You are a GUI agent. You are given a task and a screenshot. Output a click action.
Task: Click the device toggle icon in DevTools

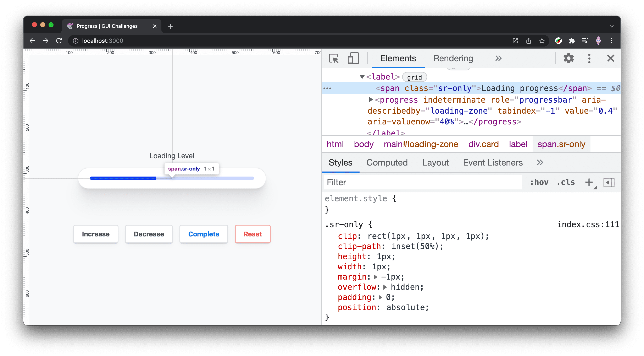353,58
